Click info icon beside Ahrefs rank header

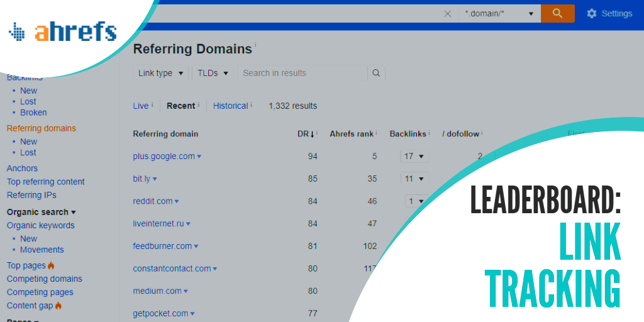tap(376, 133)
